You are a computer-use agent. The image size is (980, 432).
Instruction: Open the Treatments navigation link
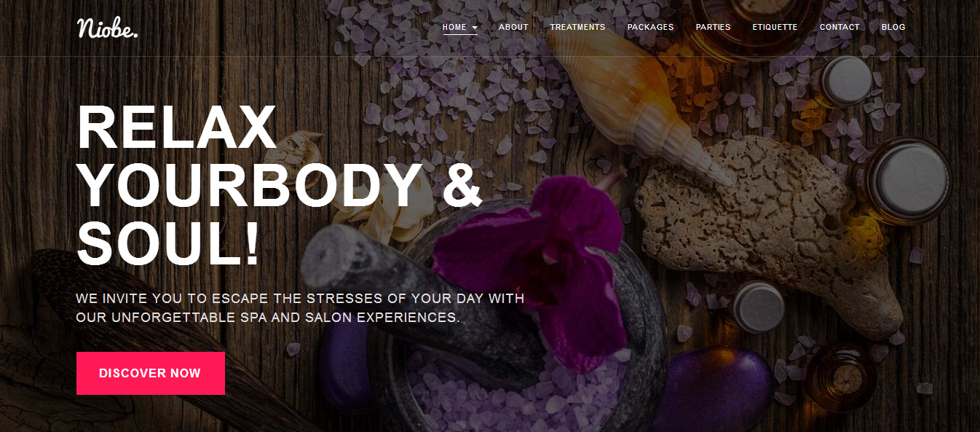pos(577,27)
